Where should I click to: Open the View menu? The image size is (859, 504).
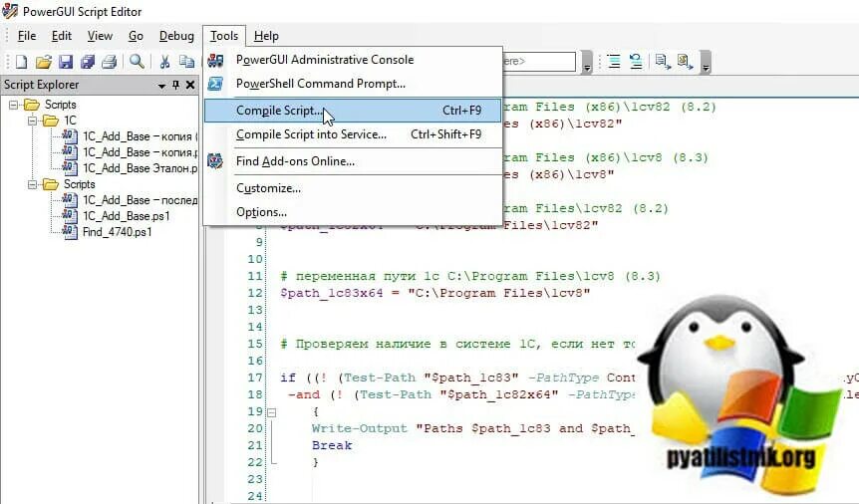(100, 36)
